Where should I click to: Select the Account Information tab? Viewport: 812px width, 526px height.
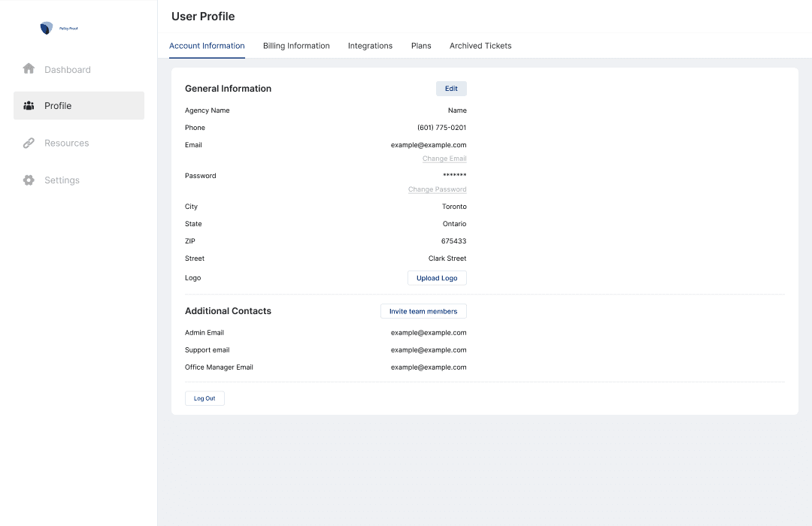pos(206,45)
